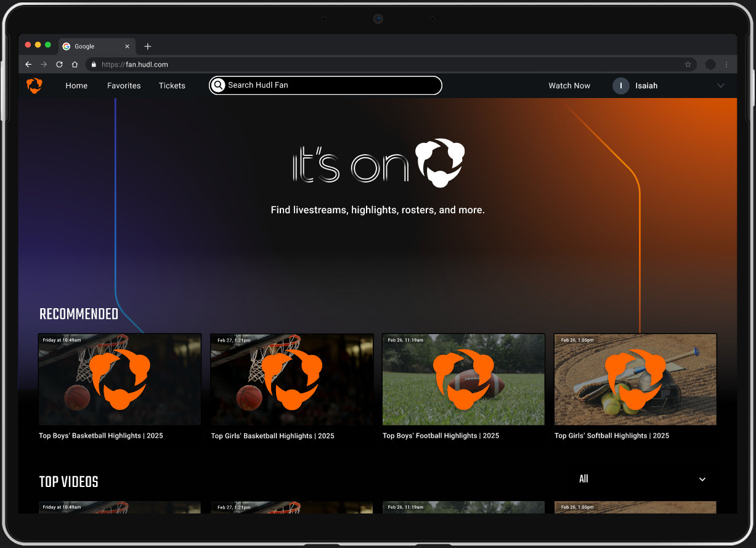Viewport: 756px width, 548px height.
Task: Click title 'Top Boys' Basketball Highlights | 2025'
Action: 101,436
